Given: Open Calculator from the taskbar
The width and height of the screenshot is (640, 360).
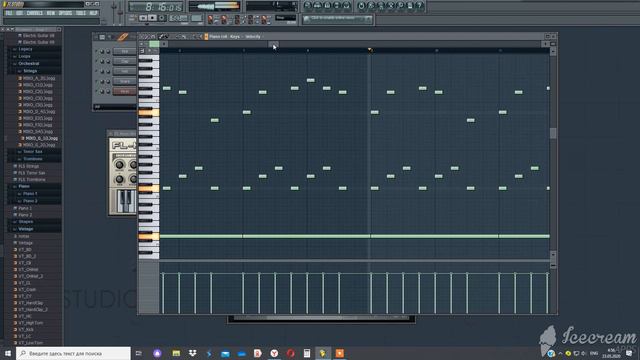Looking at the screenshot, I should point(307,353).
